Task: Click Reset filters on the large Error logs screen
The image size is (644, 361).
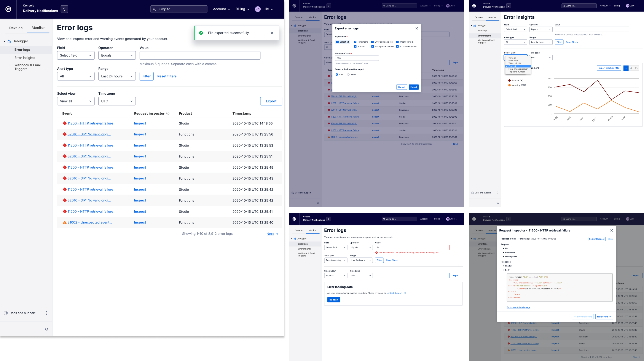Action: 167,76
